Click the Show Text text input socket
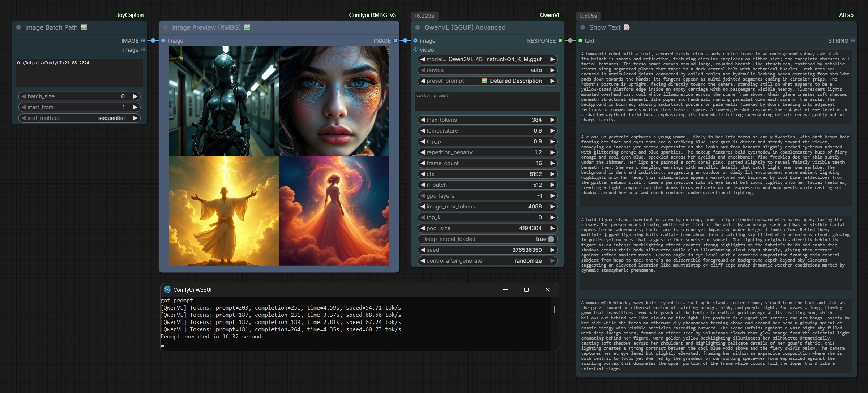 click(x=580, y=40)
